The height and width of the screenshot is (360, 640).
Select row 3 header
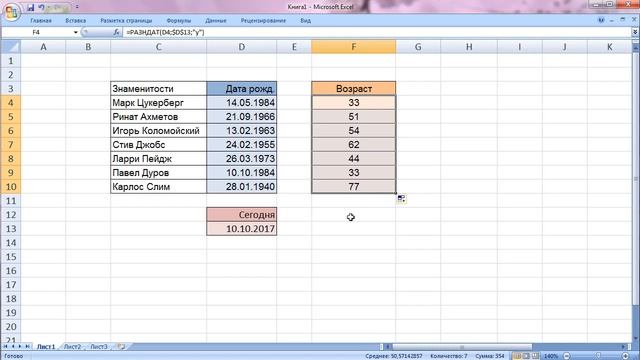pyautogui.click(x=11, y=89)
